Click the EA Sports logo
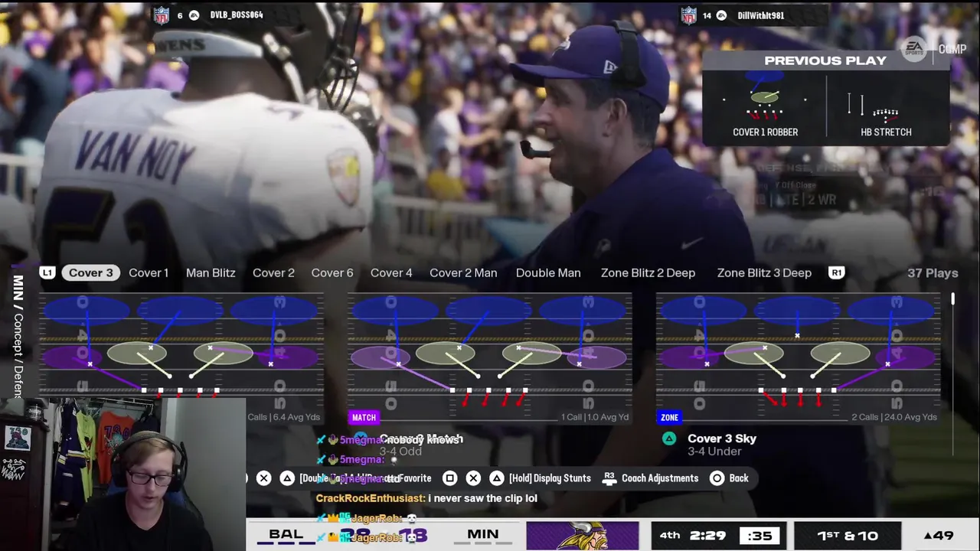Screen dimensions: 980x551 point(914,48)
